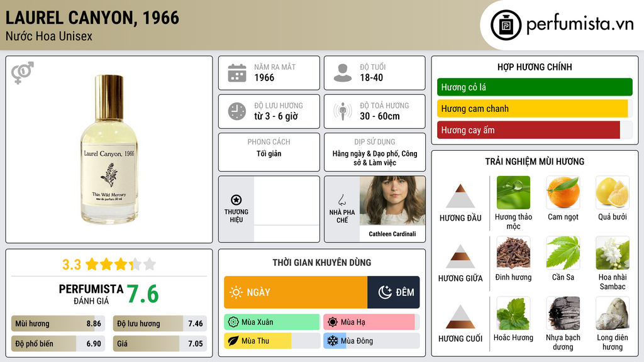Click the Hương giữa pyramid icon
Viewport: 644px width, 362px height.
[x=460, y=256]
